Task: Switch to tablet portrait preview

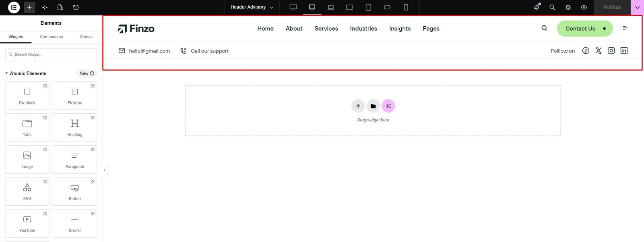Action: coord(368,7)
